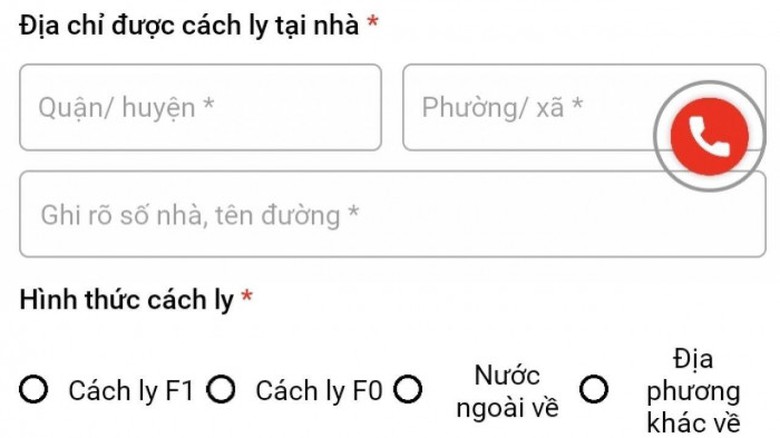Click the "Cách ly F1" label text
This screenshot has width=780, height=438.
(x=130, y=391)
